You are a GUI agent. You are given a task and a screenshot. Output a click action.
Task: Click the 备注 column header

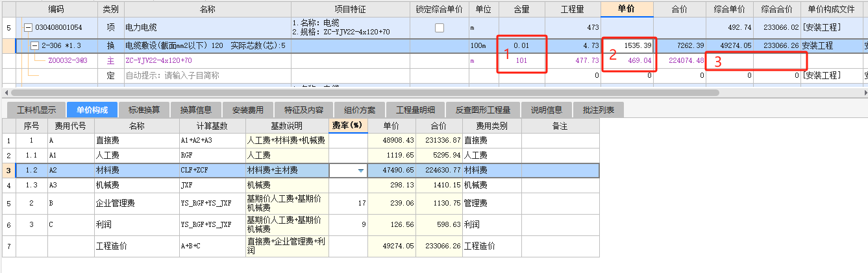click(x=560, y=125)
